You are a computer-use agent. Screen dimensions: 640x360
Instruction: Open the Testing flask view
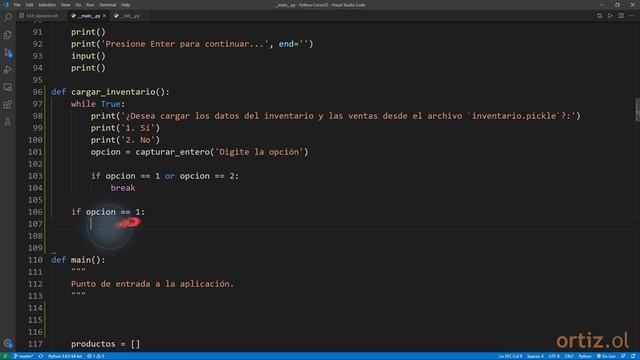coord(8,122)
